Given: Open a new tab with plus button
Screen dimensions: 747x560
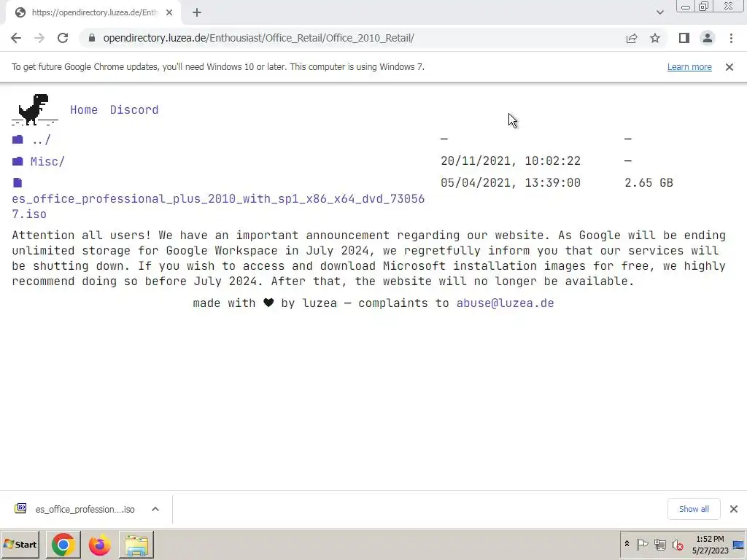Looking at the screenshot, I should click(x=197, y=13).
